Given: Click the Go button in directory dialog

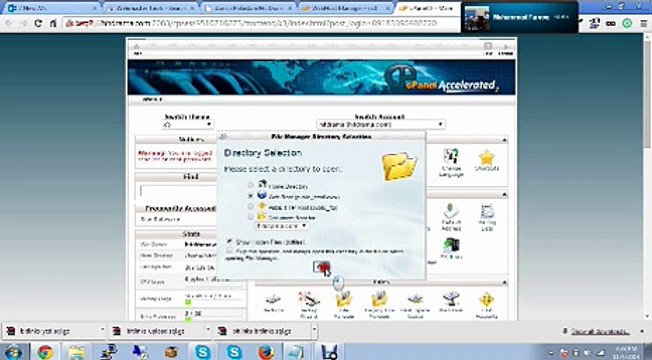Looking at the screenshot, I should (321, 266).
